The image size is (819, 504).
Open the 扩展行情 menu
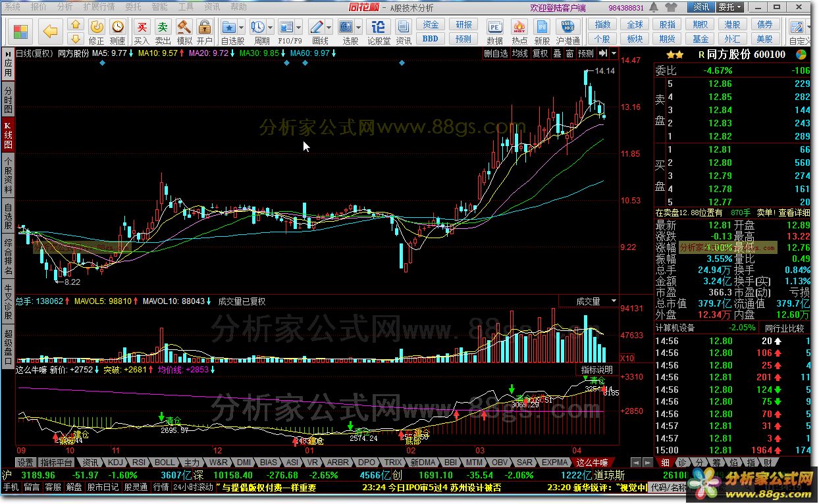99,7
